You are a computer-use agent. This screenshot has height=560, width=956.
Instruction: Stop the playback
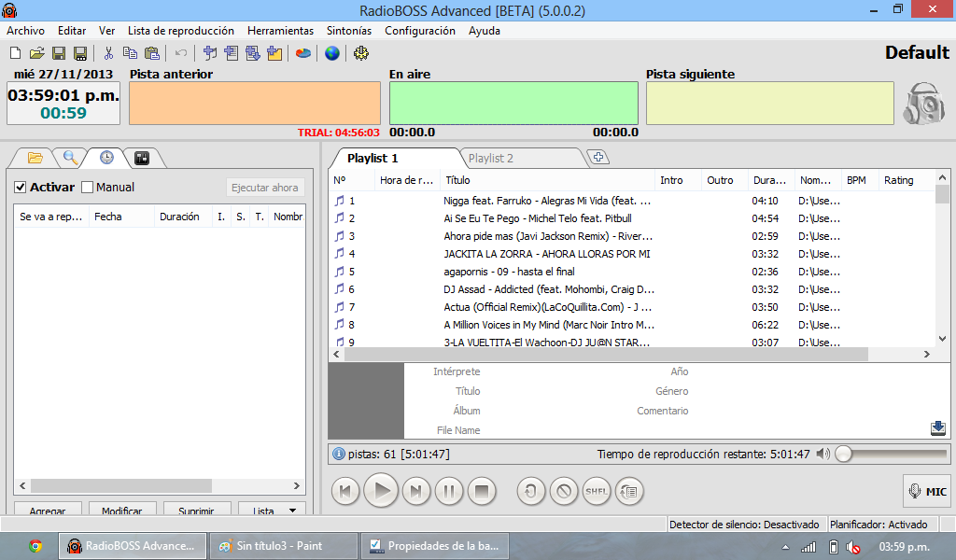(x=482, y=491)
